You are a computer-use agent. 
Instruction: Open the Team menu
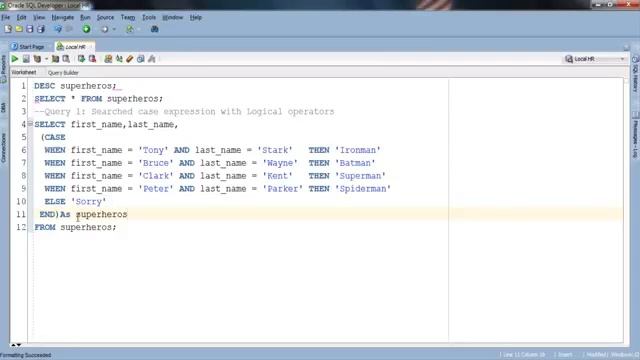pyautogui.click(x=128, y=18)
